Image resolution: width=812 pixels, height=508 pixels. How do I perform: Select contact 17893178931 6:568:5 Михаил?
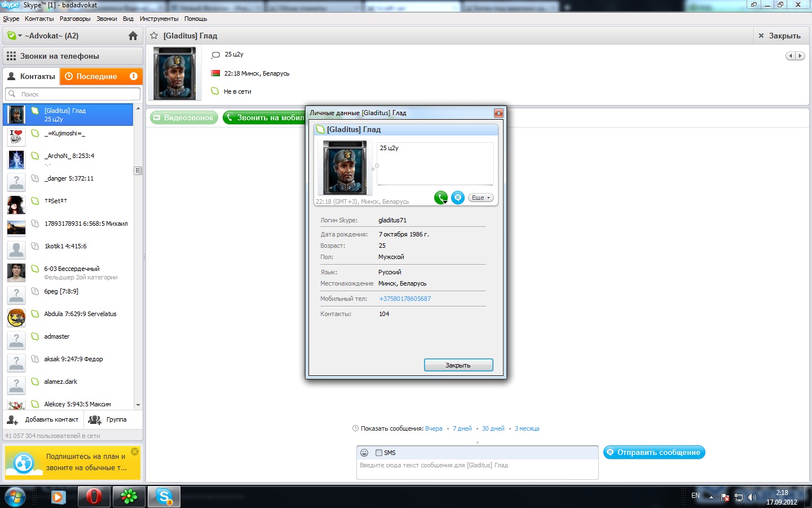(x=68, y=227)
